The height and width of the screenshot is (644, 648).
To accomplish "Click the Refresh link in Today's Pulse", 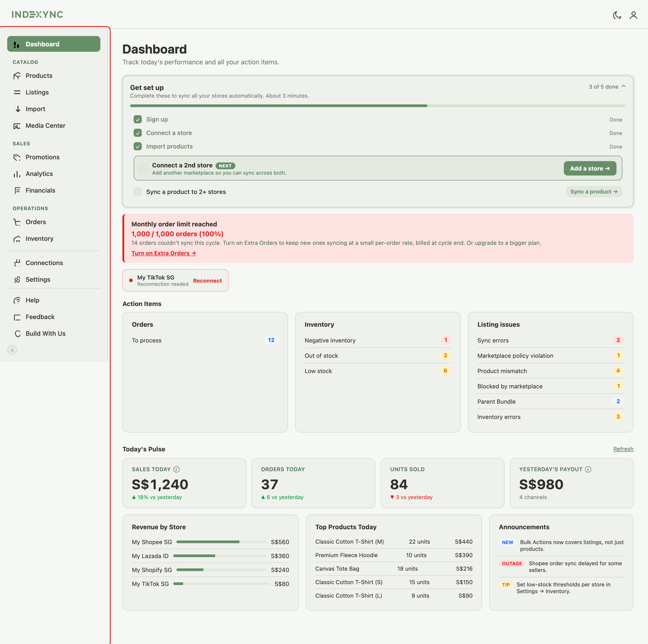I will [623, 449].
